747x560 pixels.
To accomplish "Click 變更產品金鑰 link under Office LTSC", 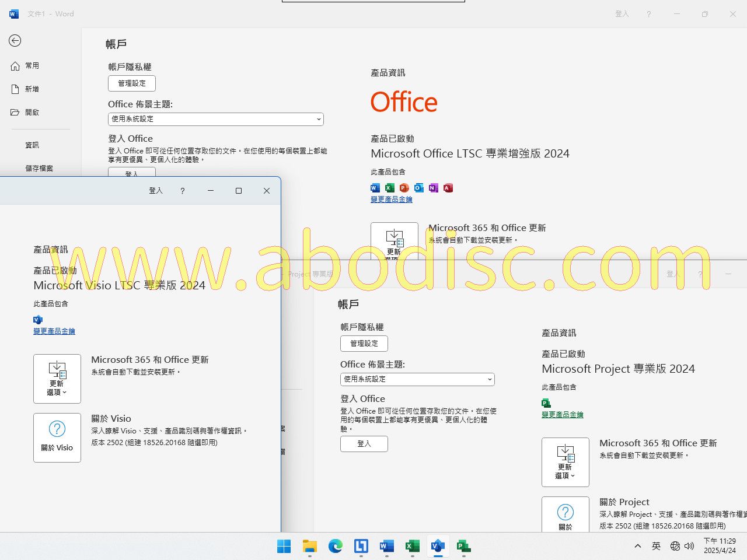I will point(392,199).
